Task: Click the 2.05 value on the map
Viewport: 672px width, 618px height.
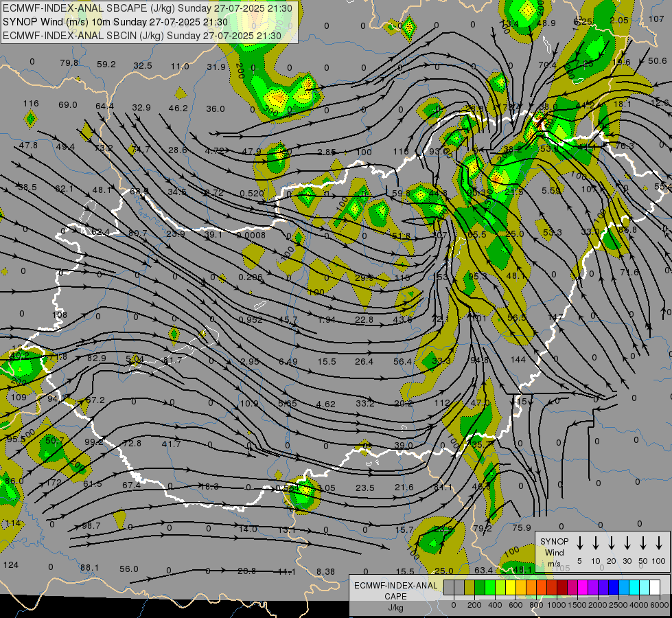Action: [619, 20]
